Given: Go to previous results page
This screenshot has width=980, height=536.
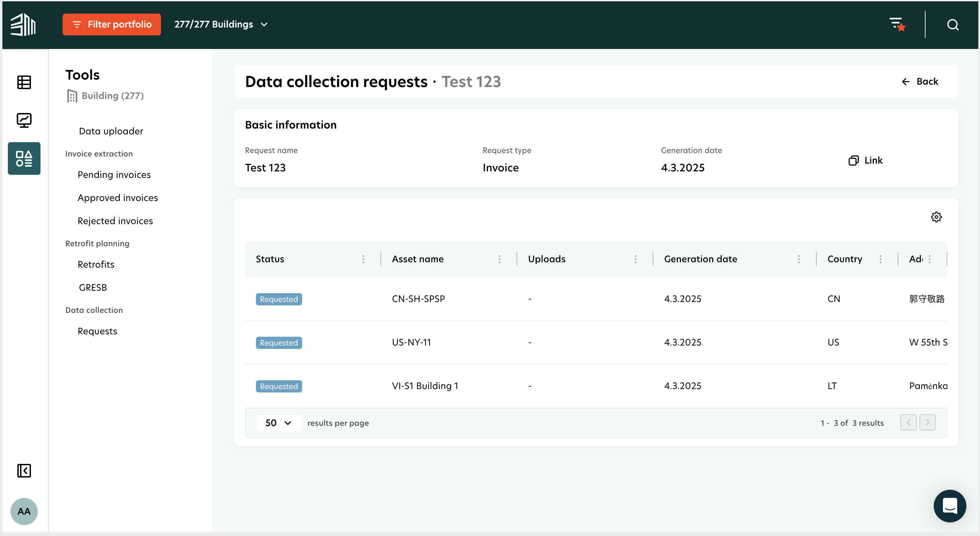Looking at the screenshot, I should (908, 423).
